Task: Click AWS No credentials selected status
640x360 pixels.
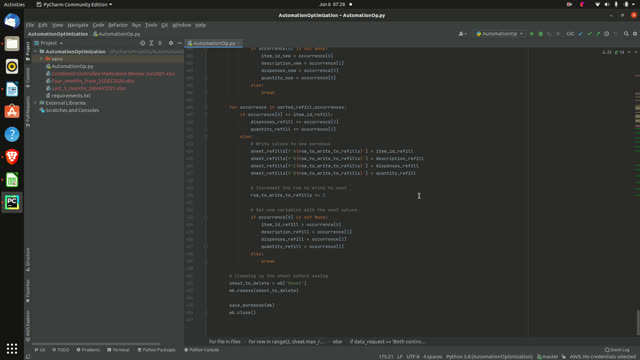Action: [602, 357]
